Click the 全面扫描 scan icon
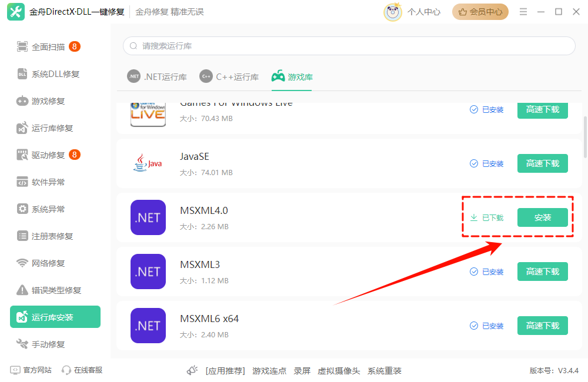Viewport: 588px width, 382px height. [x=22, y=46]
